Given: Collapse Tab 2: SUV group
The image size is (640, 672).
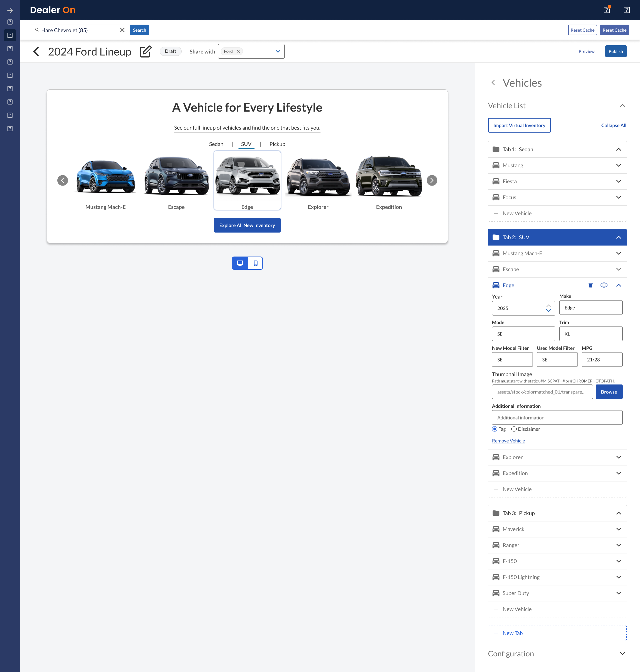Looking at the screenshot, I should (619, 237).
